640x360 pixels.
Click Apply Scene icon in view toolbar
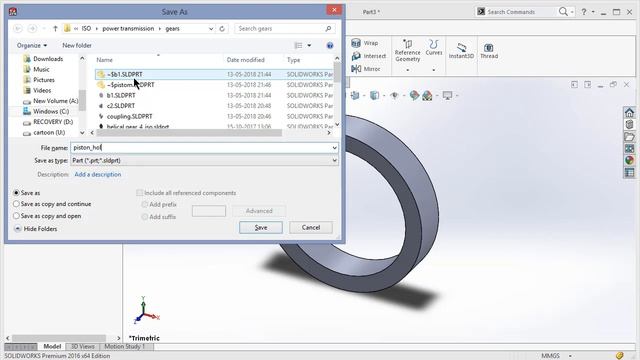[x=427, y=96]
